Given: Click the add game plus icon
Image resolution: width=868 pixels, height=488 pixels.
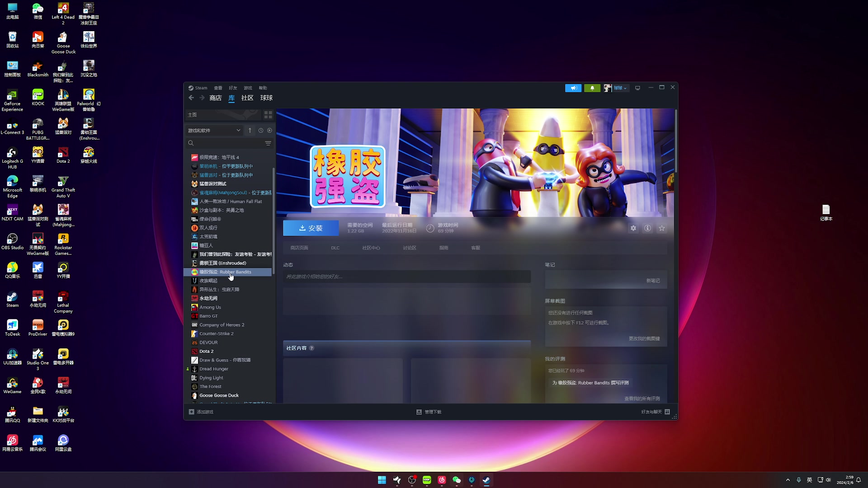Looking at the screenshot, I should point(192,412).
